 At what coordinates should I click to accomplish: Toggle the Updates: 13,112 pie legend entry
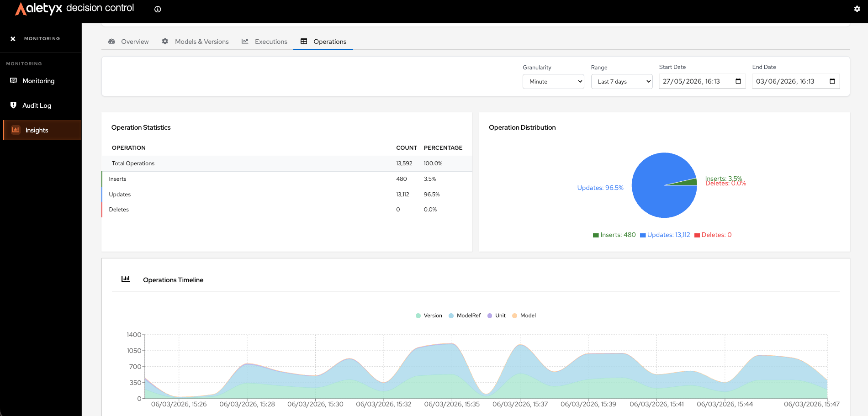click(x=665, y=235)
